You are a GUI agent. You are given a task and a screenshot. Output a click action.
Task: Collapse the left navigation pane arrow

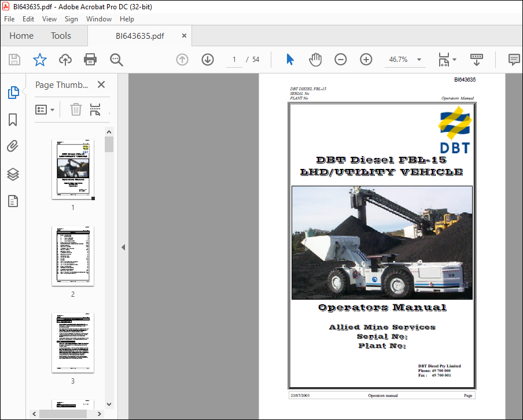click(123, 247)
